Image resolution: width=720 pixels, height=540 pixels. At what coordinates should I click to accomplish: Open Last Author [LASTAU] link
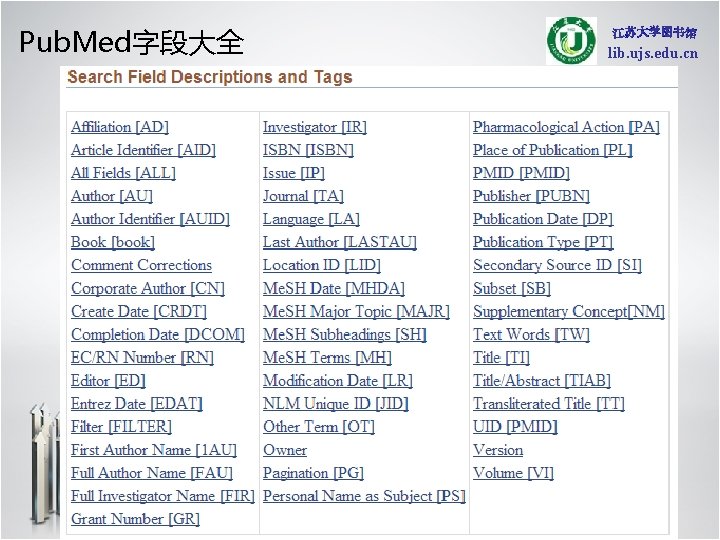(x=340, y=242)
